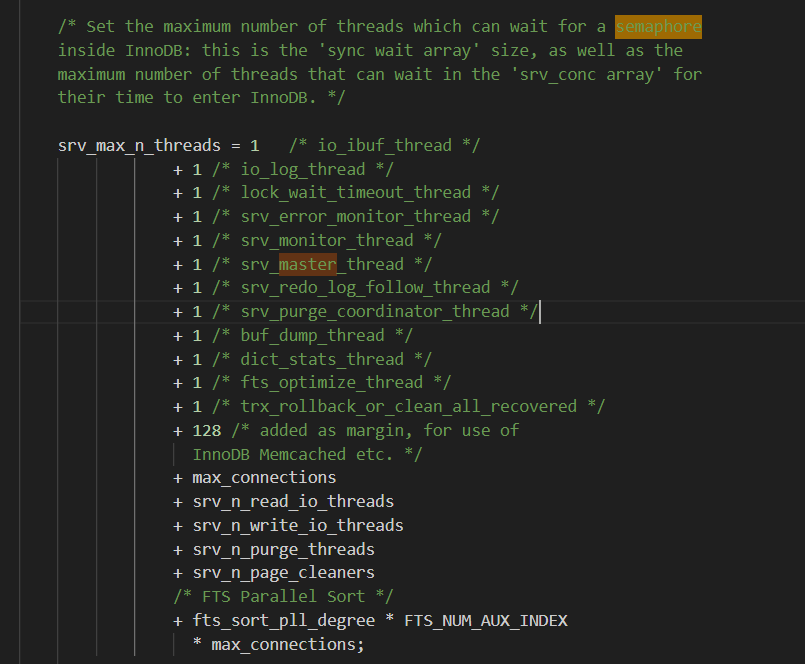Screen dimensions: 805x664
Task: Click the srv_n_read_io_threads identifier
Action: pos(293,501)
